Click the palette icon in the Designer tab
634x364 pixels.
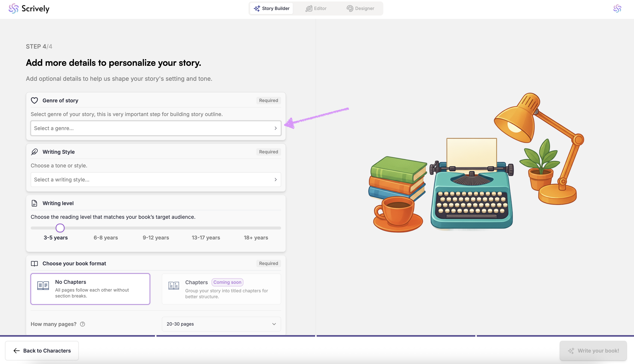(x=350, y=8)
